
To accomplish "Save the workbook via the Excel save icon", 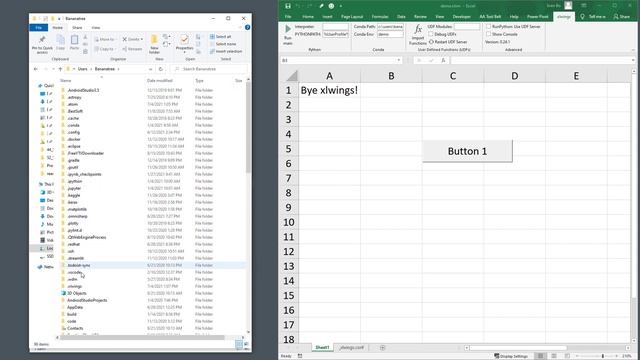I will click(288, 6).
